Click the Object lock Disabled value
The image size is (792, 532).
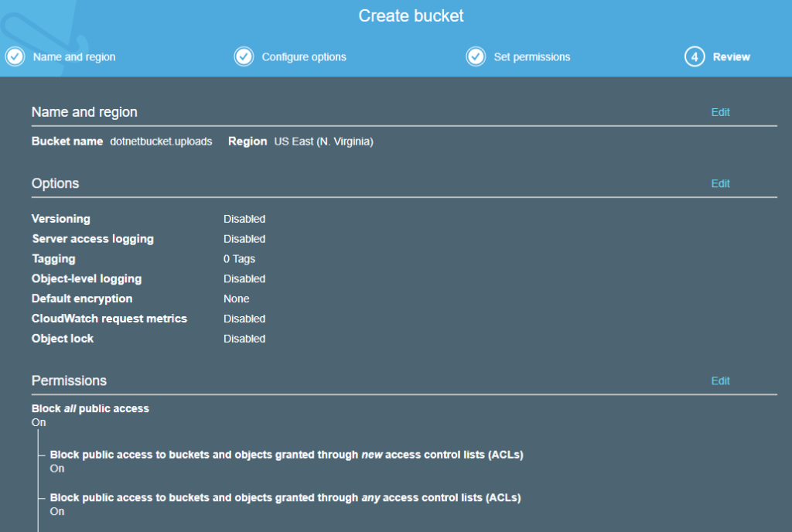click(x=244, y=339)
